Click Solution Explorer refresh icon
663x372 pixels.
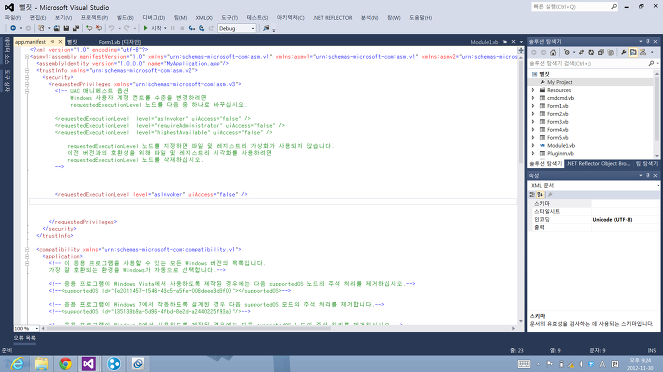click(591, 52)
